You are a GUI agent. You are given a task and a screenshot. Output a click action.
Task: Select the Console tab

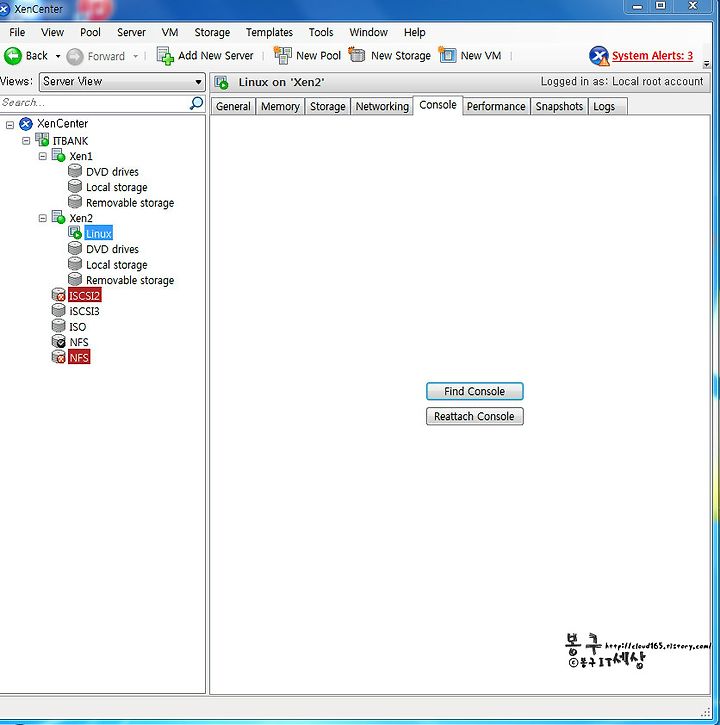coord(437,105)
